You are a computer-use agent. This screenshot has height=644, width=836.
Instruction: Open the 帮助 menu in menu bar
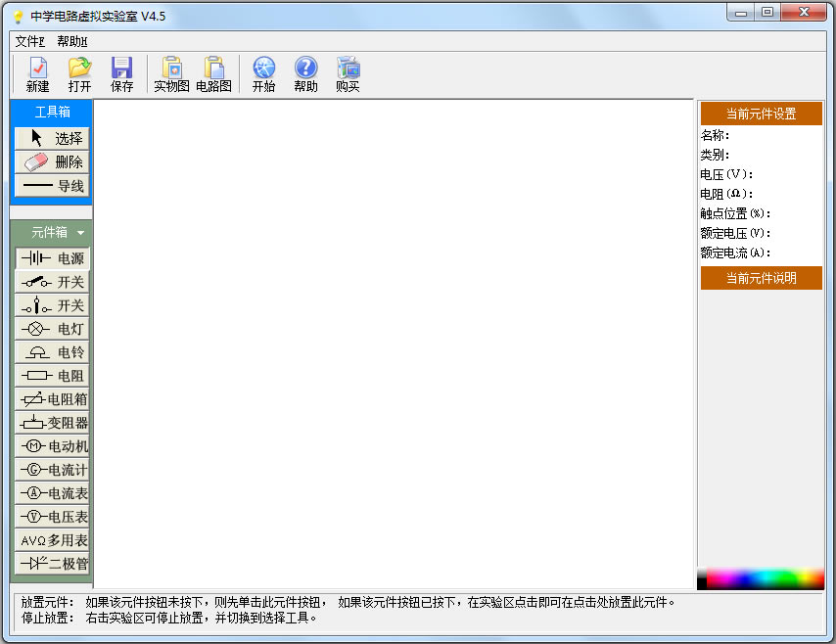click(x=71, y=41)
